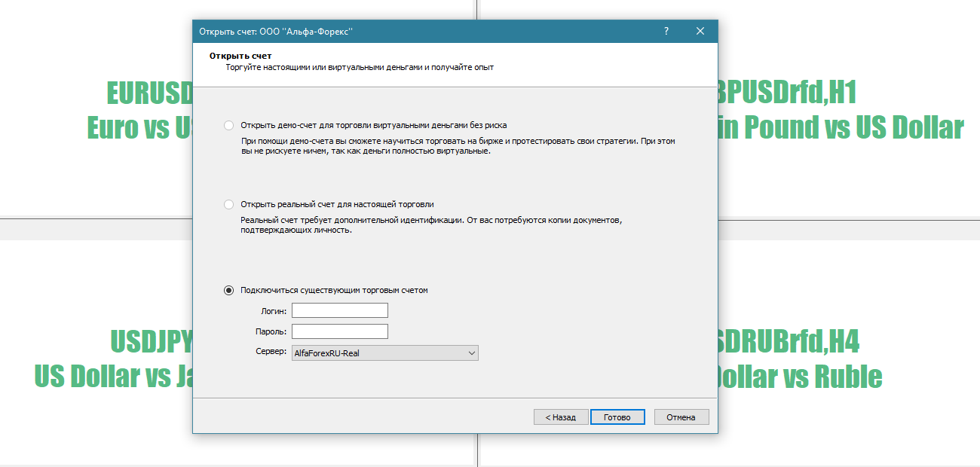Viewport: 980px width, 467px height.
Task: Select connect with existing trading account option
Action: pos(229,290)
